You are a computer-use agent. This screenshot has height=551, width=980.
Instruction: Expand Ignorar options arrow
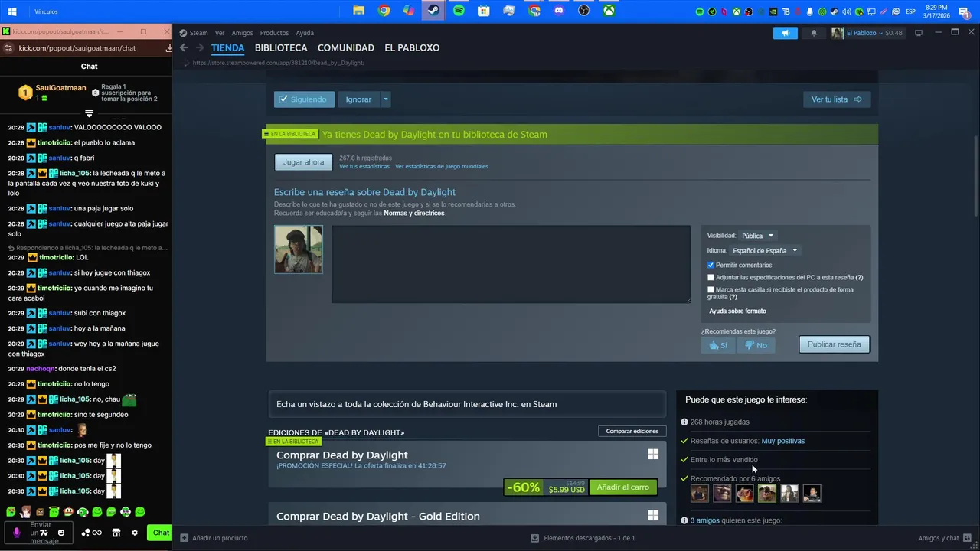[x=385, y=99]
